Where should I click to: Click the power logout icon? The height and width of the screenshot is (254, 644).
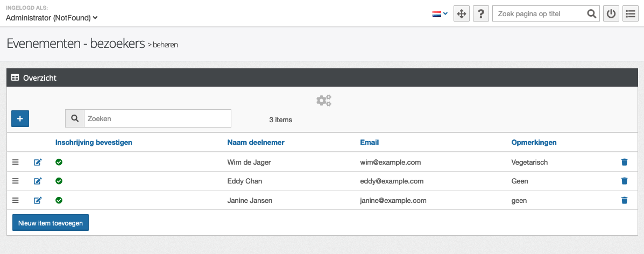[611, 14]
